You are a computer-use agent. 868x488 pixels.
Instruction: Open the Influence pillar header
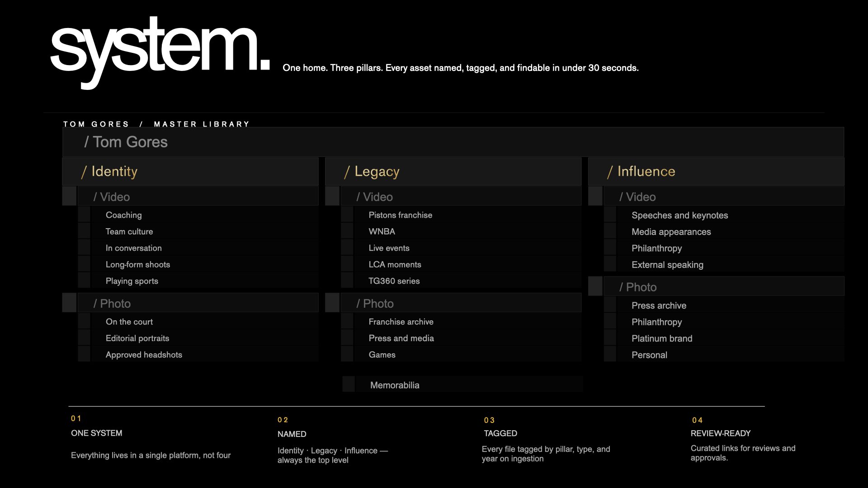click(646, 172)
